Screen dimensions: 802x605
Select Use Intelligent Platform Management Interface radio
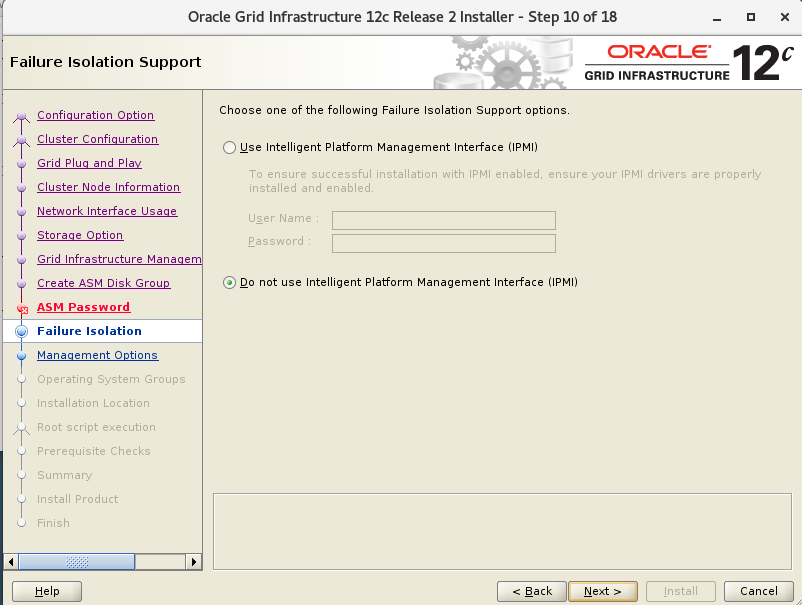pyautogui.click(x=229, y=147)
